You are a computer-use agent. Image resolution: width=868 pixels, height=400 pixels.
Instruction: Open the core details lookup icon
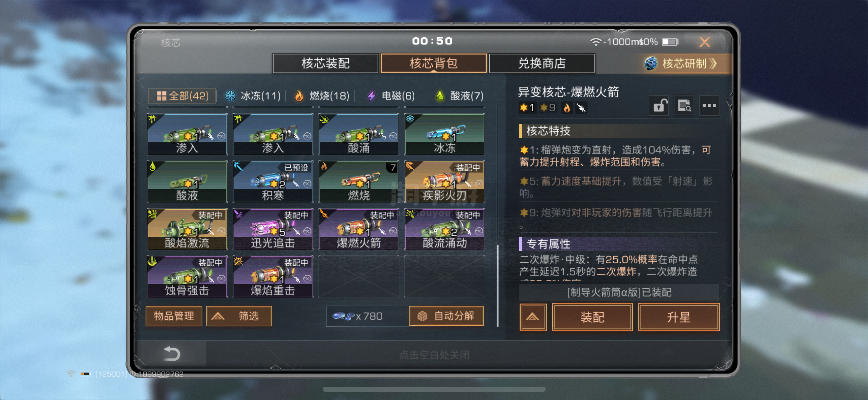tap(684, 106)
